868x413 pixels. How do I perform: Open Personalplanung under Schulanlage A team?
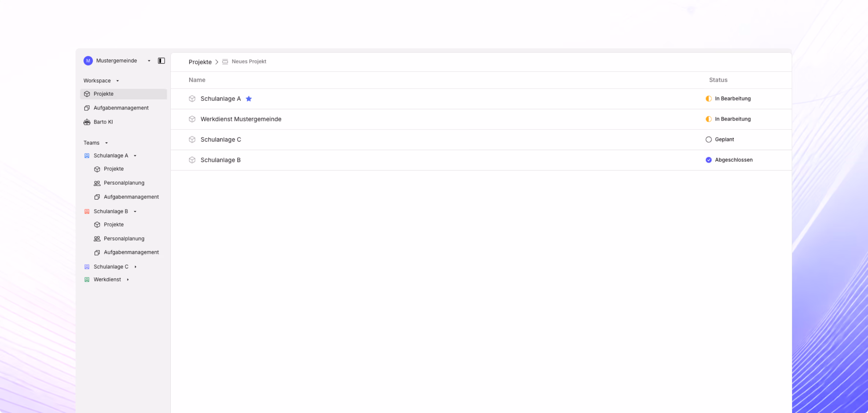pyautogui.click(x=124, y=183)
